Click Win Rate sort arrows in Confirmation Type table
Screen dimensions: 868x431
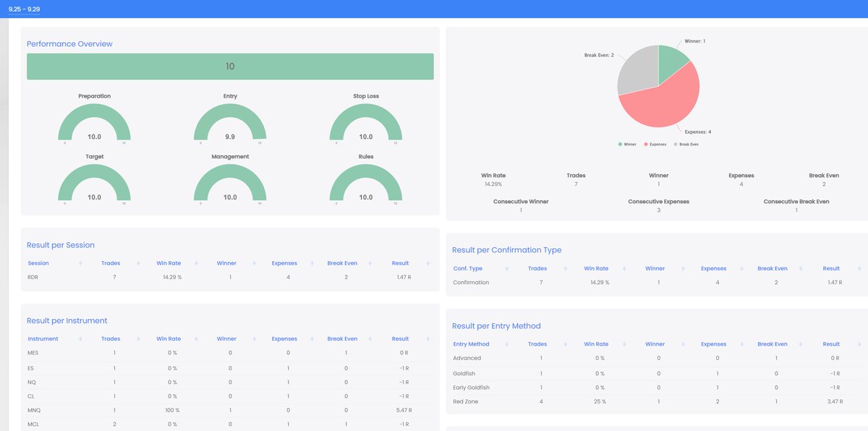tap(624, 268)
